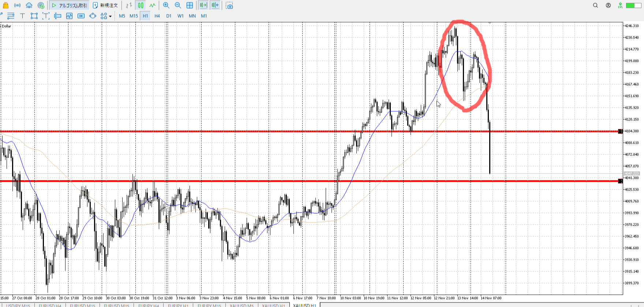
Task: Click the green connection level indicator bar
Action: coord(633,5)
